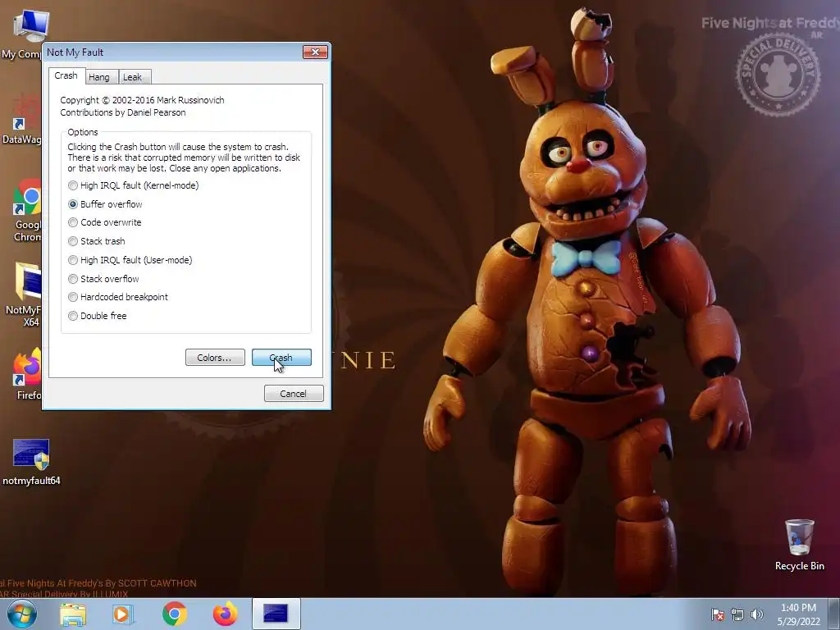The image size is (840, 630).
Task: Pick the Stack trash radio button
Action: pyautogui.click(x=73, y=241)
